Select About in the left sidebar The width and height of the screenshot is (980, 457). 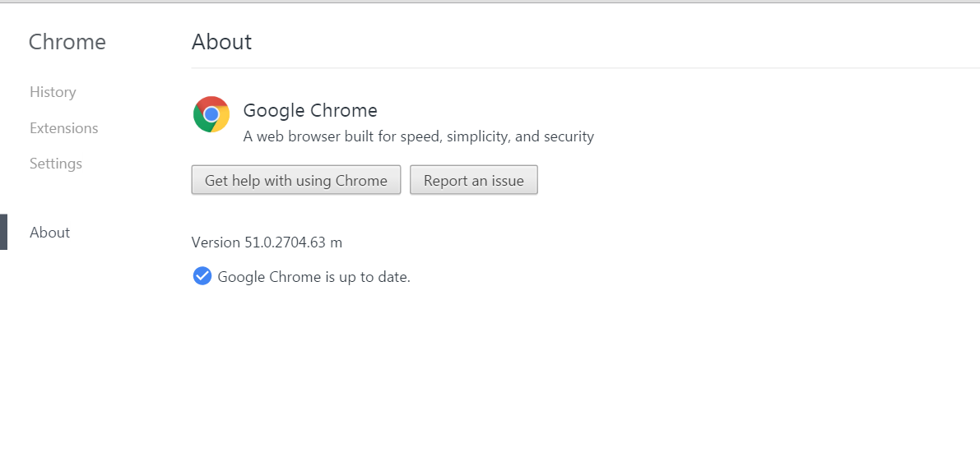click(49, 233)
